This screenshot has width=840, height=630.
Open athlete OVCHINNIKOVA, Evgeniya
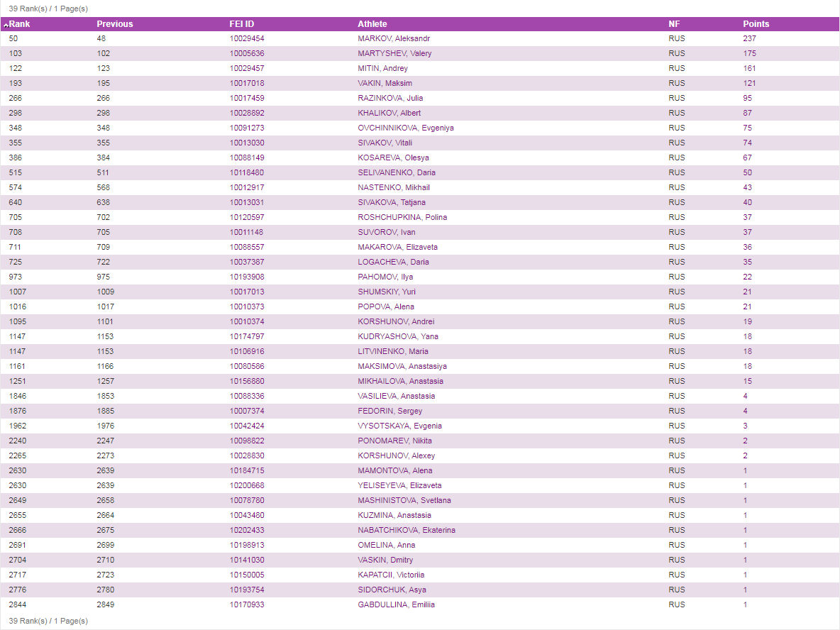pos(406,128)
